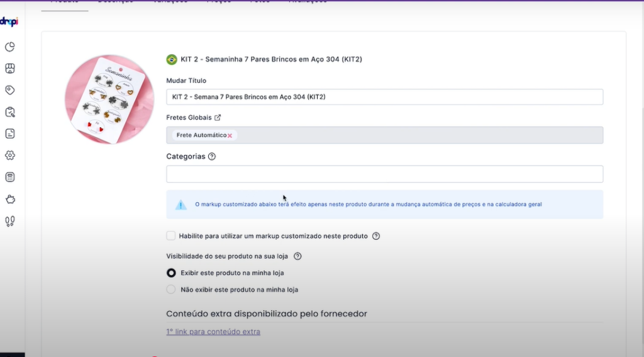This screenshot has height=357, width=644.
Task: Open the piggy bank sidebar icon
Action: (x=10, y=200)
